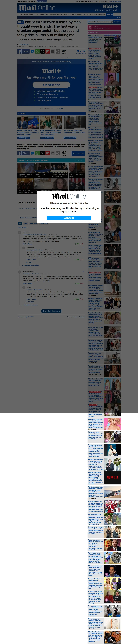Click Facebook Follow button in top bar
Viewport: 138px width, 644px height.
pos(42,1)
